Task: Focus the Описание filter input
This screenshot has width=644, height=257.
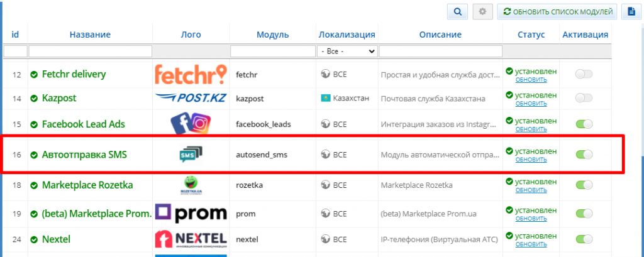Action: pyautogui.click(x=441, y=52)
